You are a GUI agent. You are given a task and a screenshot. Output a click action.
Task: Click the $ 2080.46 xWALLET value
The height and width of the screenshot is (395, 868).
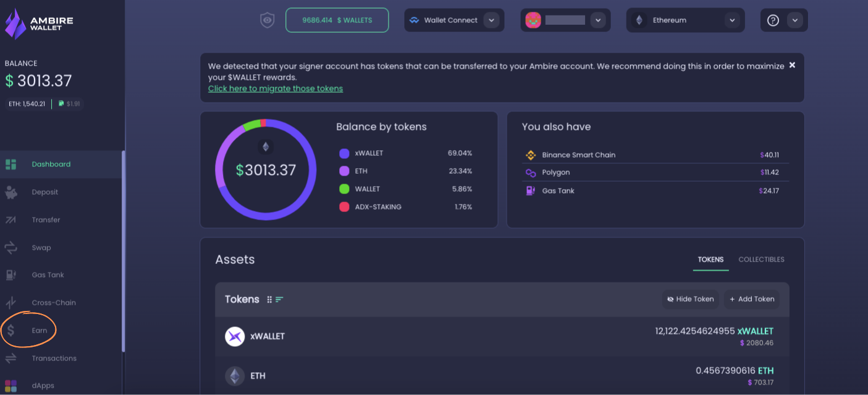(x=757, y=342)
